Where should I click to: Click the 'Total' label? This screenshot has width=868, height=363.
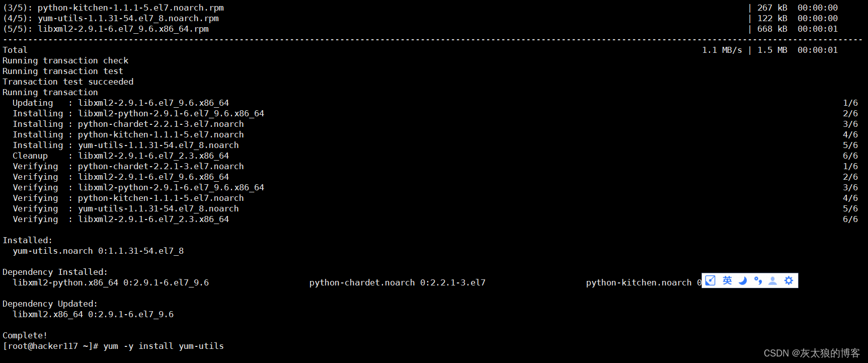tap(15, 50)
